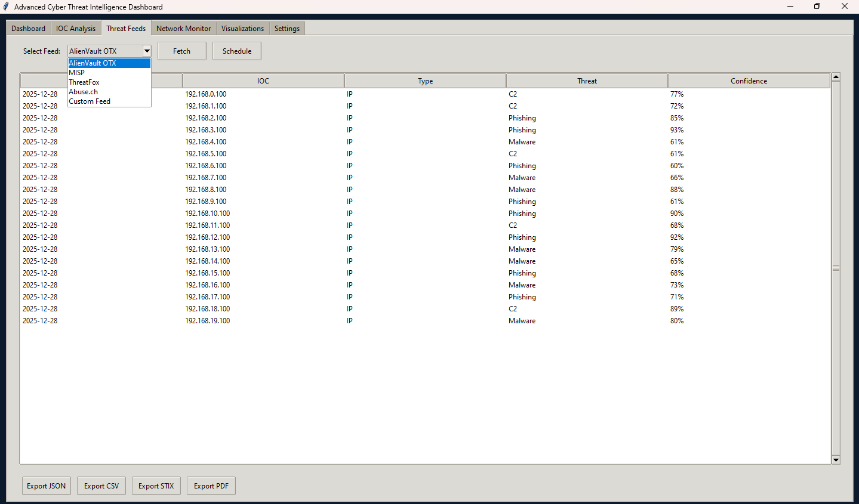Viewport: 859px width, 504px height.
Task: Select the row with IOC 192.168.3.100
Action: (x=206, y=130)
